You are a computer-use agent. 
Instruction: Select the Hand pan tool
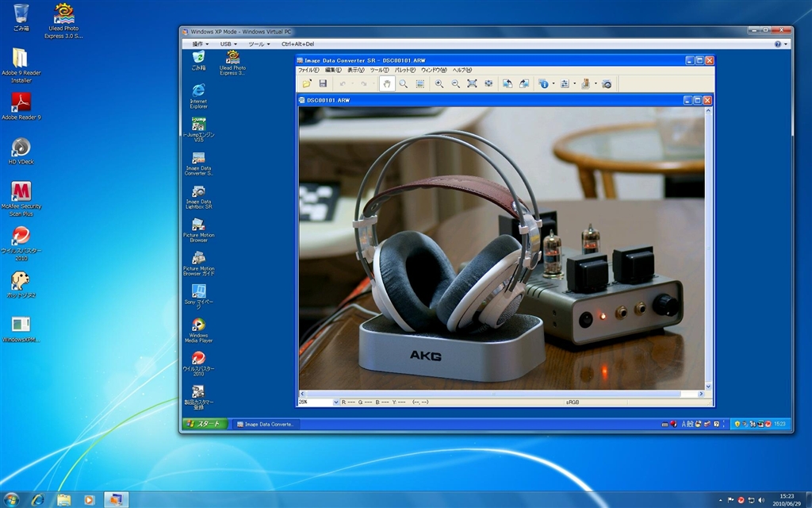click(x=387, y=83)
